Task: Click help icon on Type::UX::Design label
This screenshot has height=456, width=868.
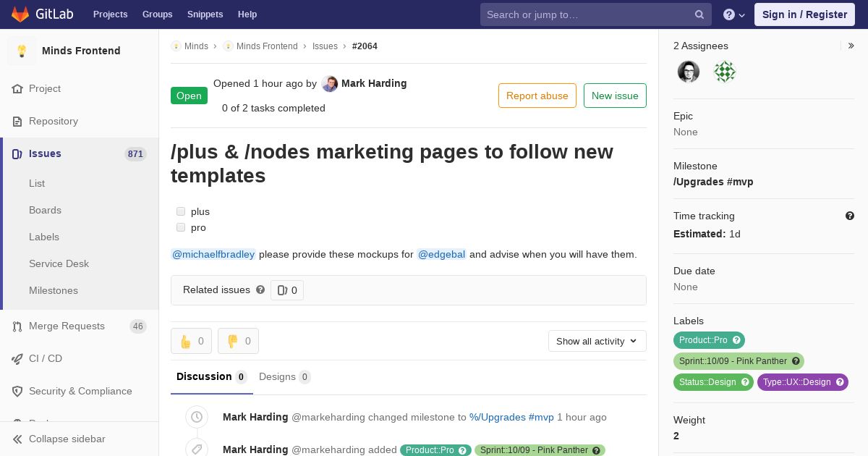Action: click(x=840, y=382)
